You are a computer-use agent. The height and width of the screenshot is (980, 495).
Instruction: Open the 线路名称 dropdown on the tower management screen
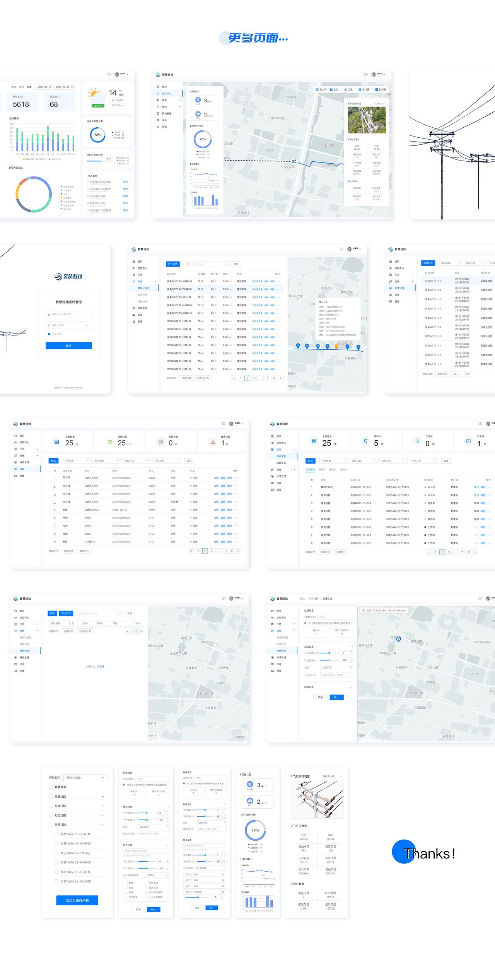click(450, 263)
